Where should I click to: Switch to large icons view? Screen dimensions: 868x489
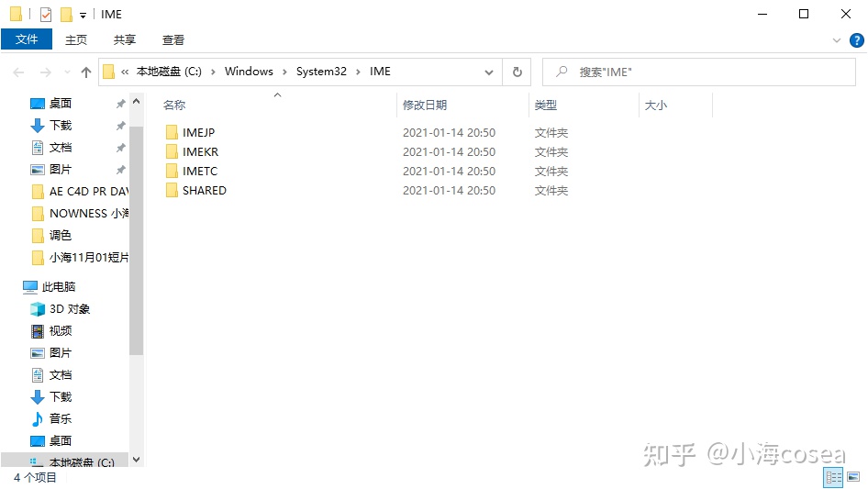[x=853, y=477]
